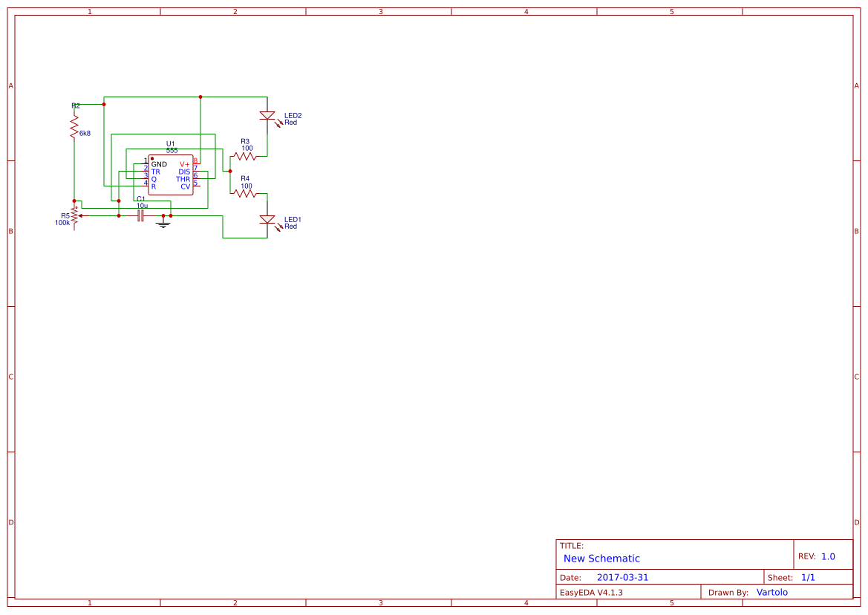Select resistor R4 labeled 100
868x615 pixels.
[244, 195]
